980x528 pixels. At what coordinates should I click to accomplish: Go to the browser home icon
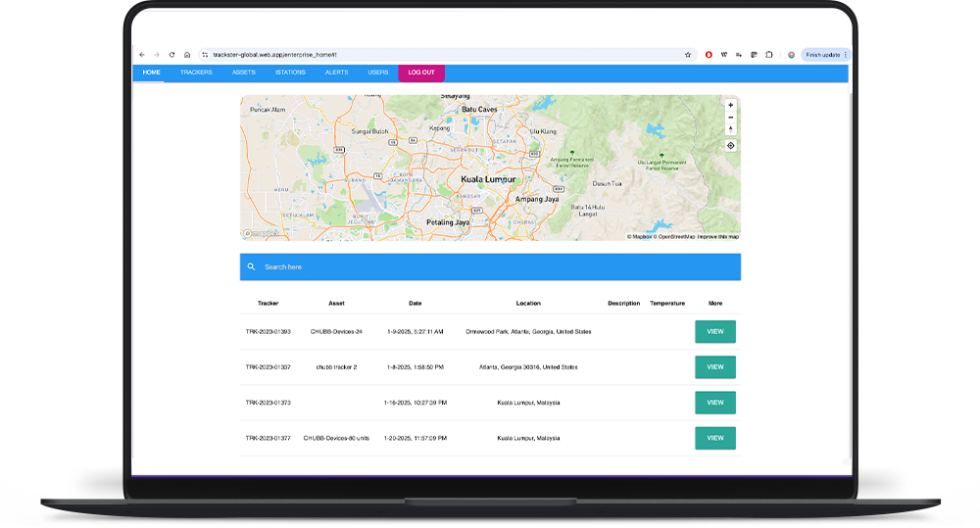tap(187, 55)
